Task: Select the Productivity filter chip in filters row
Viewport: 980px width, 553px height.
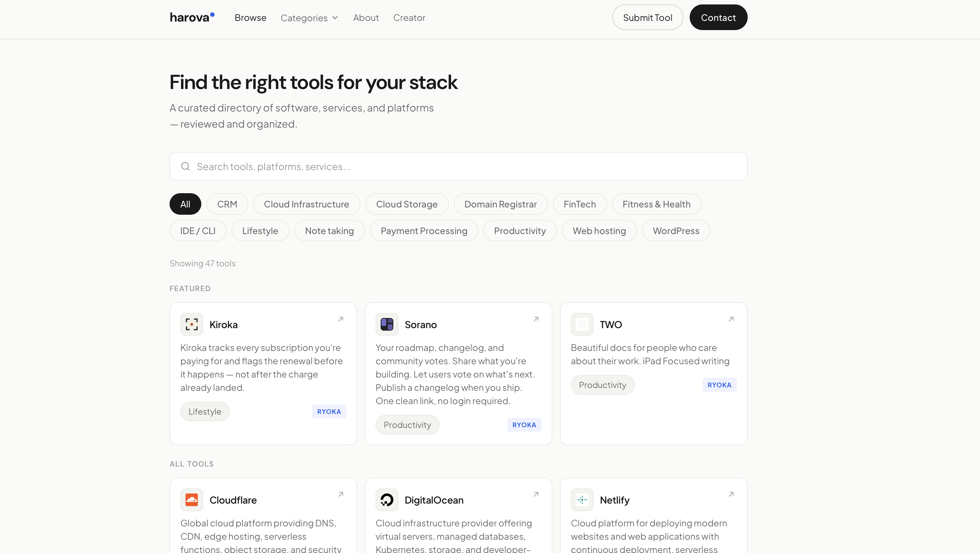Action: 520,231
